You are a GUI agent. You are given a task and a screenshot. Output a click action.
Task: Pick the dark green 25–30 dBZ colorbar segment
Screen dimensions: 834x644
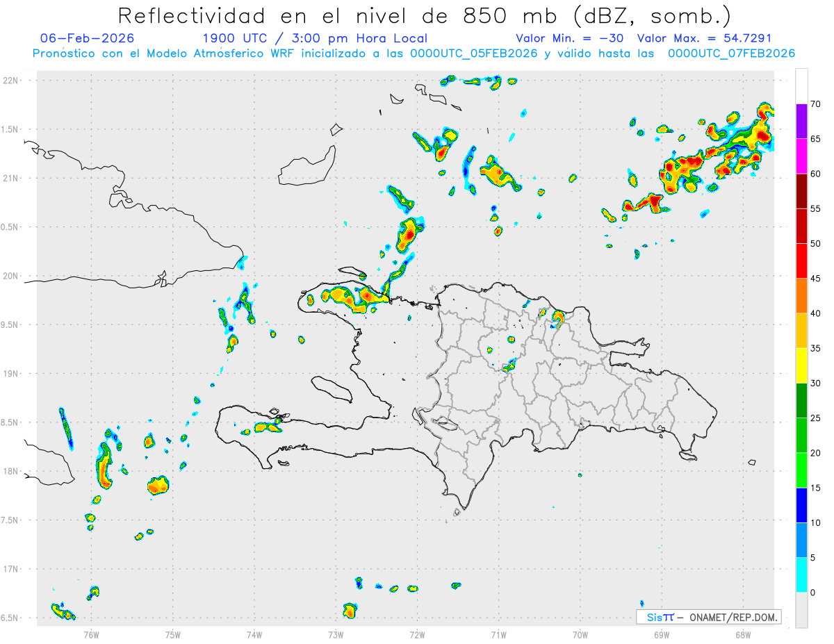pos(801,401)
